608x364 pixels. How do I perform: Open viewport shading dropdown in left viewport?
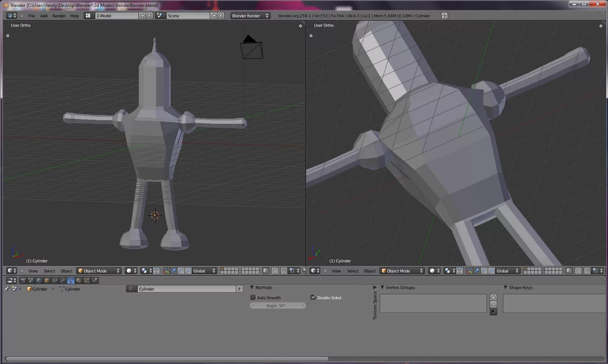click(131, 271)
